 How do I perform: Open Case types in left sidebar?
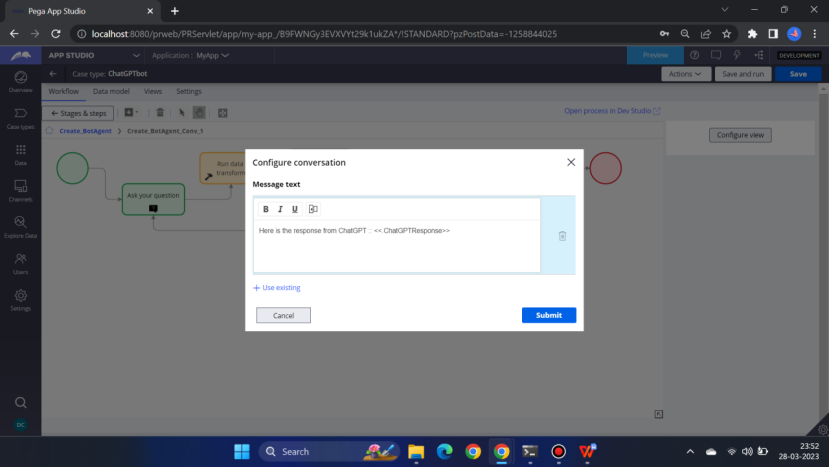click(21, 119)
